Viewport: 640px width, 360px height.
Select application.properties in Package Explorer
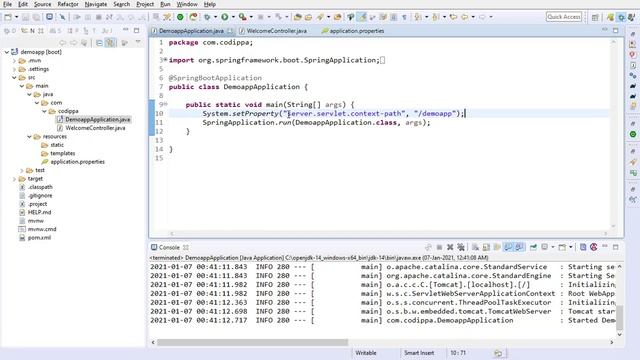78,162
